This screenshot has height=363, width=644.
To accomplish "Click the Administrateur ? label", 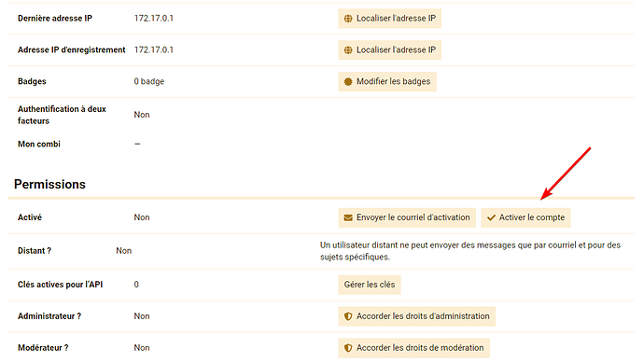I will [49, 316].
